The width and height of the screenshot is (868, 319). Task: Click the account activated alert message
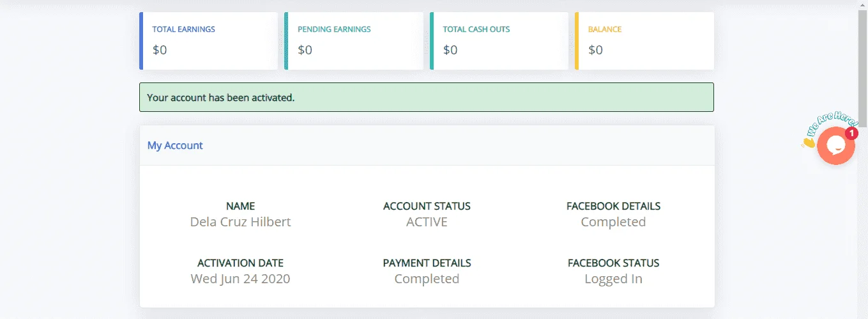click(x=427, y=97)
